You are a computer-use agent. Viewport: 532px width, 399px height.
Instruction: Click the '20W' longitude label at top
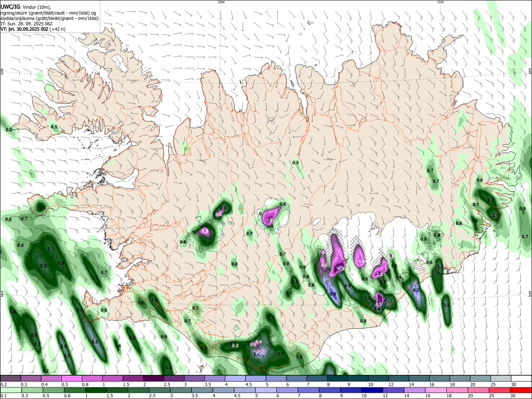(x=221, y=2)
